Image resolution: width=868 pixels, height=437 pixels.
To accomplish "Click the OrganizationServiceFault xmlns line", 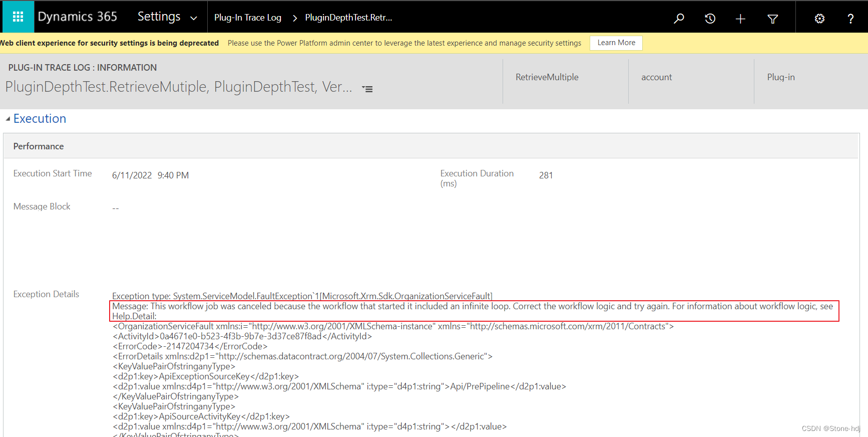I will click(393, 326).
